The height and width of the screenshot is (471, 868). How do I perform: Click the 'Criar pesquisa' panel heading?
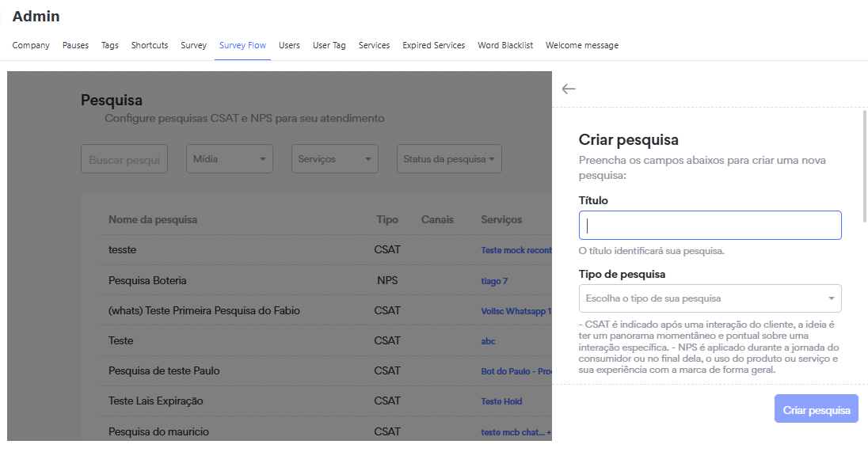point(628,139)
